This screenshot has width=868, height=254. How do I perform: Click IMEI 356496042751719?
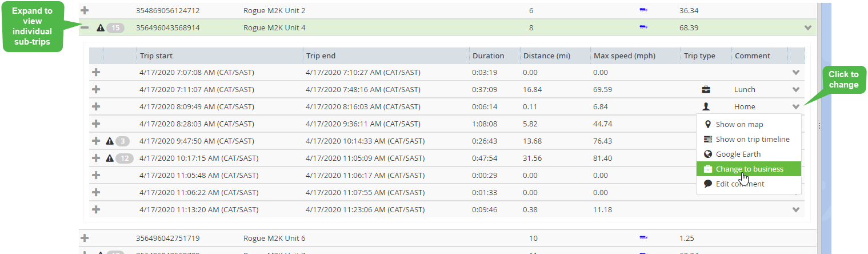point(168,238)
